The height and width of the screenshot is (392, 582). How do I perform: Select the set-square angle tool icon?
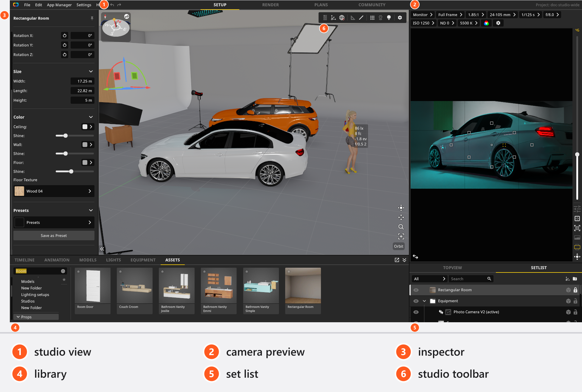(x=353, y=18)
